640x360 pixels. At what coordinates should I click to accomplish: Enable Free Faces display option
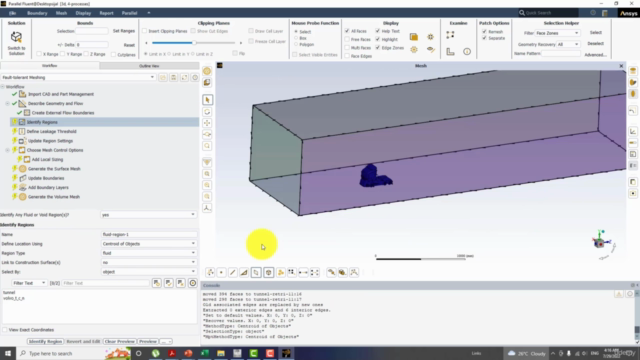pos(347,40)
